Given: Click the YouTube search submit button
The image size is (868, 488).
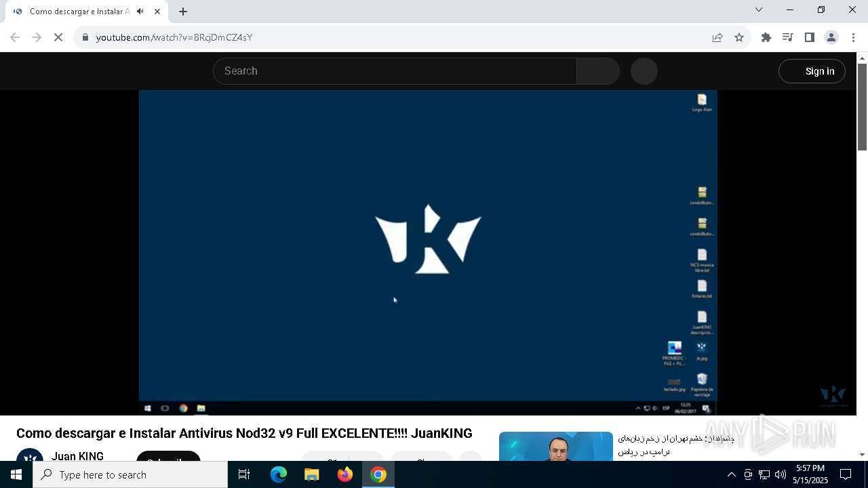Looking at the screenshot, I should [598, 71].
